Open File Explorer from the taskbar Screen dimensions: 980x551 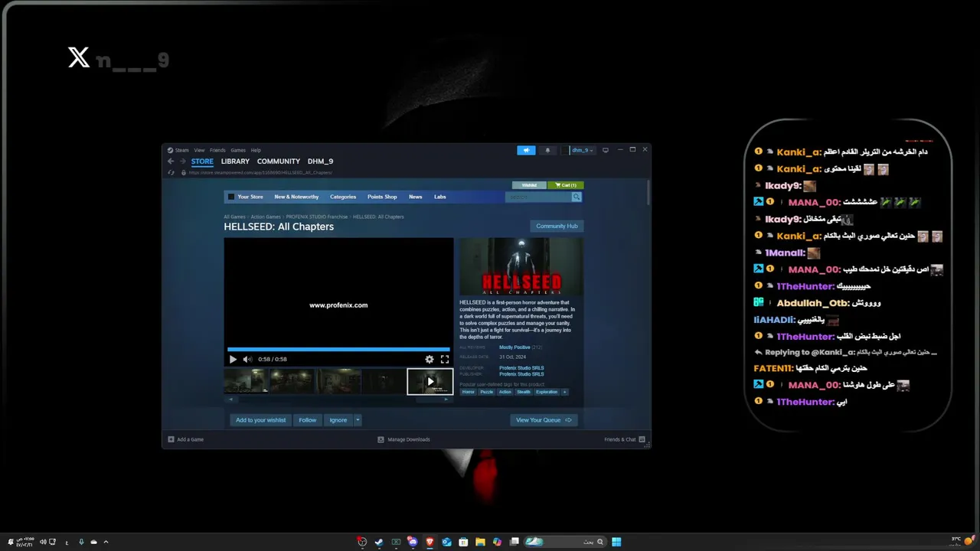[480, 542]
